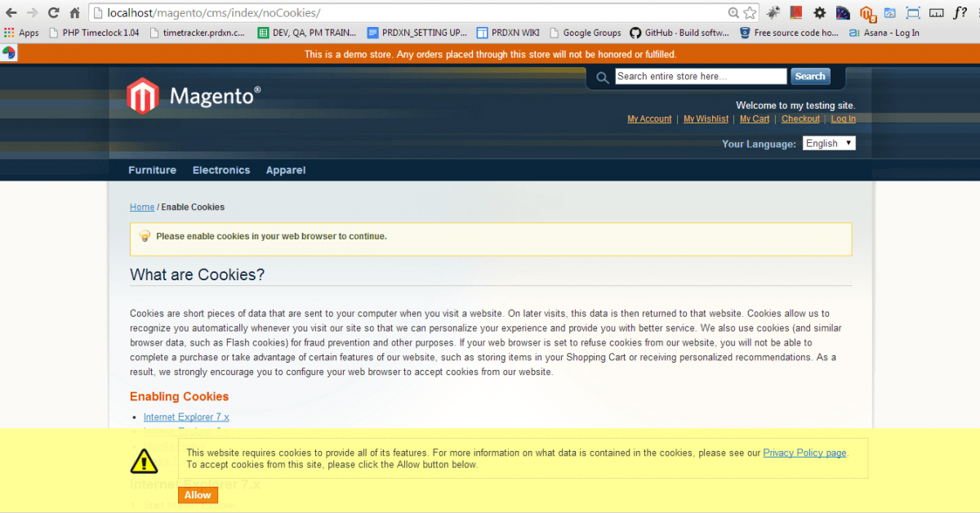Open the Internet Explorer 7.x link
Image resolution: width=980 pixels, height=513 pixels.
186,417
